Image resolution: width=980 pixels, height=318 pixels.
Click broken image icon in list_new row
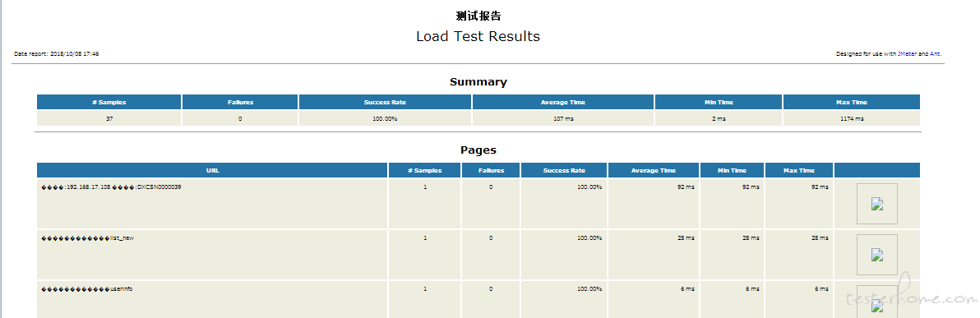[877, 255]
